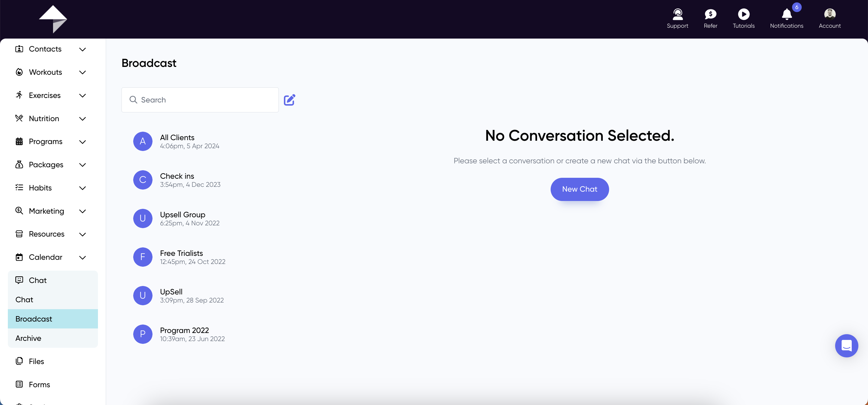Open the Files link in sidebar

pos(36,361)
